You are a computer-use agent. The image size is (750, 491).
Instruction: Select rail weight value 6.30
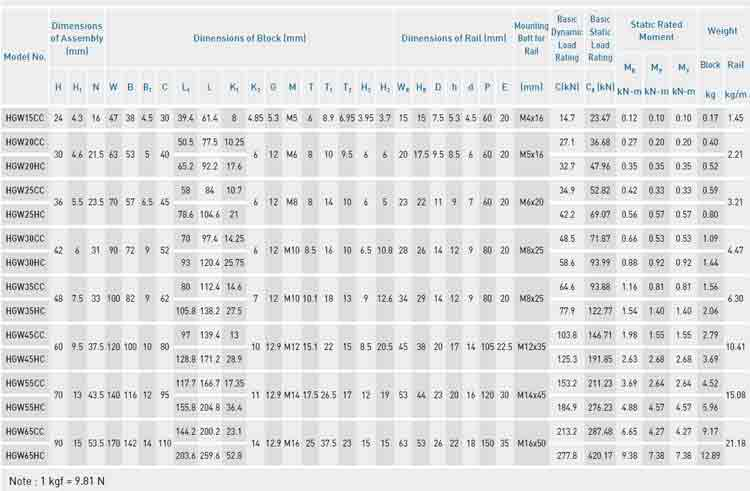(x=736, y=299)
